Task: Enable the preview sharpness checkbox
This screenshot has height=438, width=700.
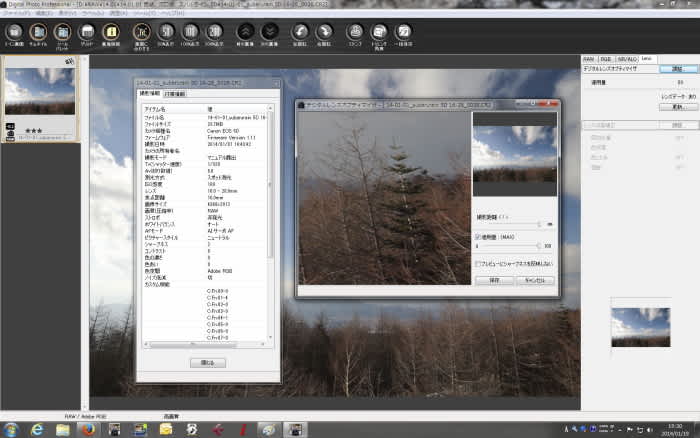Action: [x=478, y=264]
